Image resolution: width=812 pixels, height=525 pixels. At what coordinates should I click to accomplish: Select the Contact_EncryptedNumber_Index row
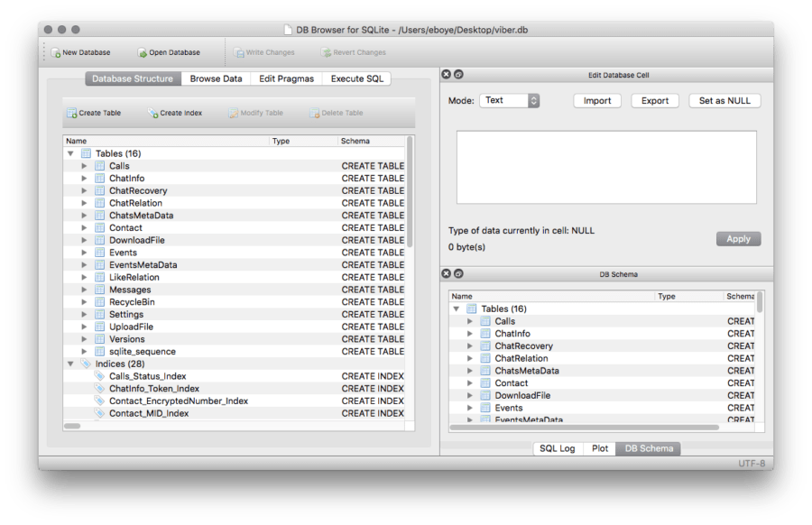tap(234, 401)
